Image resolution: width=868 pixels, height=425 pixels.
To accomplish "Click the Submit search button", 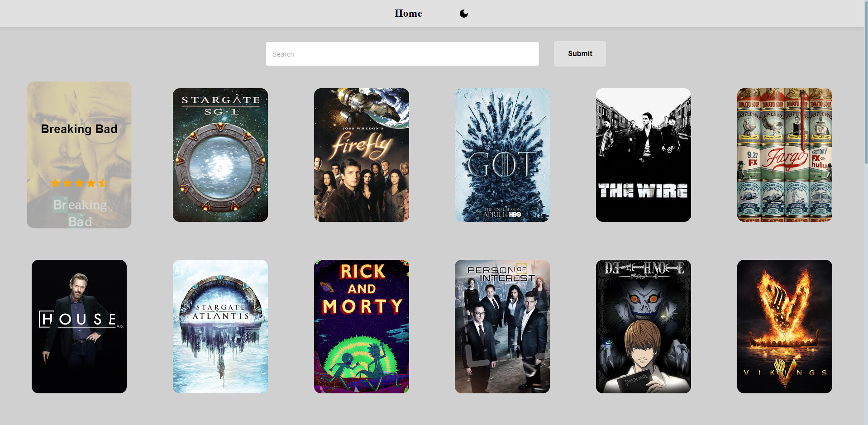I will click(x=580, y=54).
